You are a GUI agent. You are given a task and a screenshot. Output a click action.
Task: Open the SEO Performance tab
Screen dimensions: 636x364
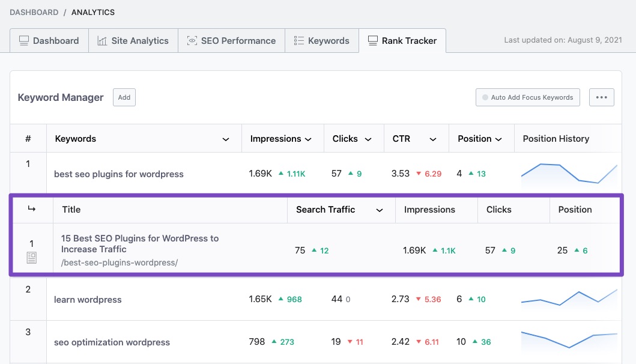[x=231, y=41]
